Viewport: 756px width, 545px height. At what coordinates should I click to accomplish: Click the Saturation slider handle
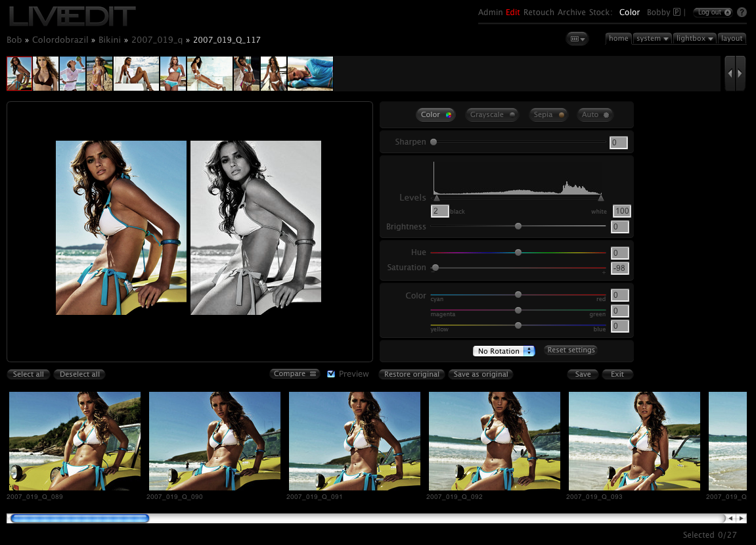[x=435, y=268]
